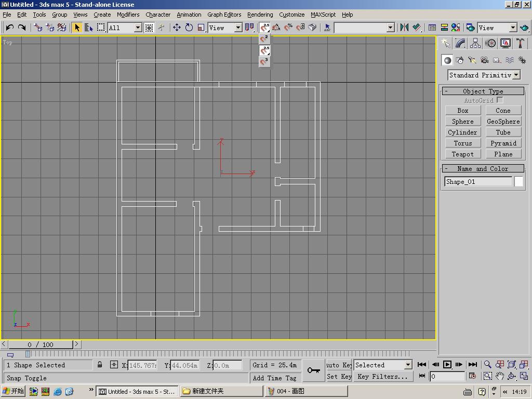The image size is (532, 399).
Task: Choose the 2D snap flyout option
Action: click(264, 38)
